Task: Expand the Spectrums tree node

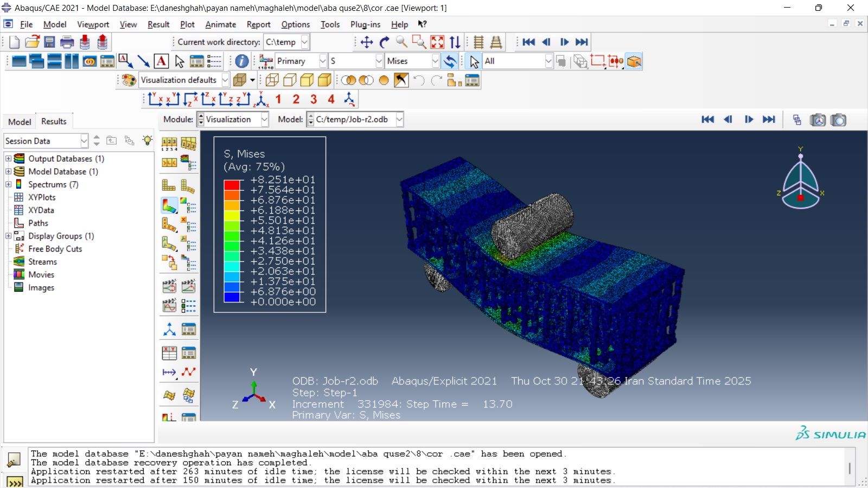Action: coord(9,184)
